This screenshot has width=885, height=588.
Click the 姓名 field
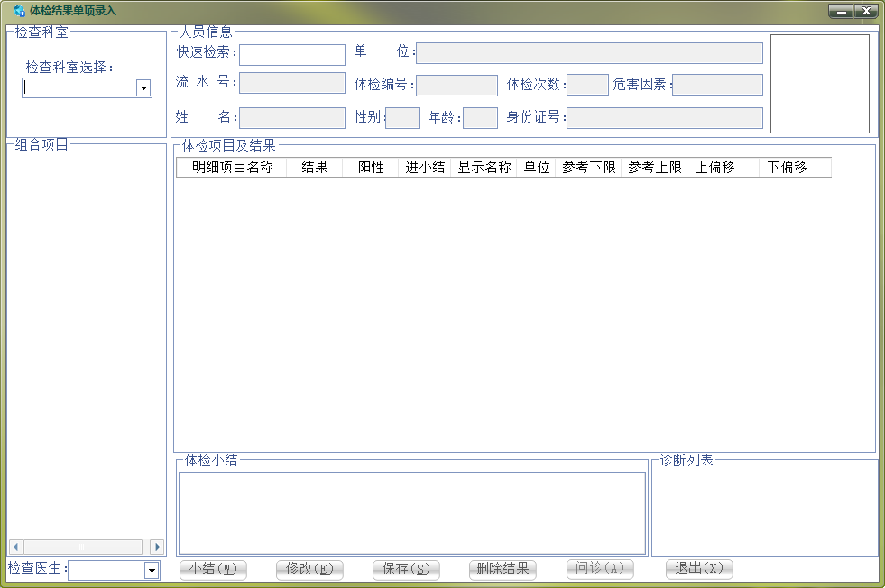point(292,118)
